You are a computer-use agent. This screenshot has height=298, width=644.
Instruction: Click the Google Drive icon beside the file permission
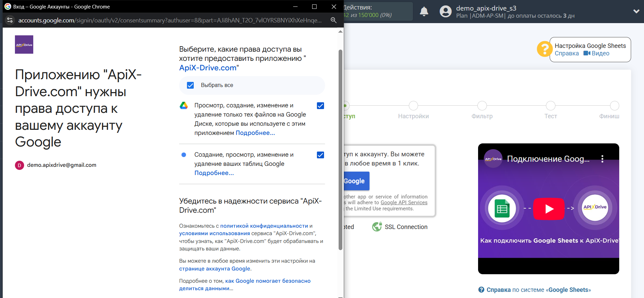[x=184, y=106]
